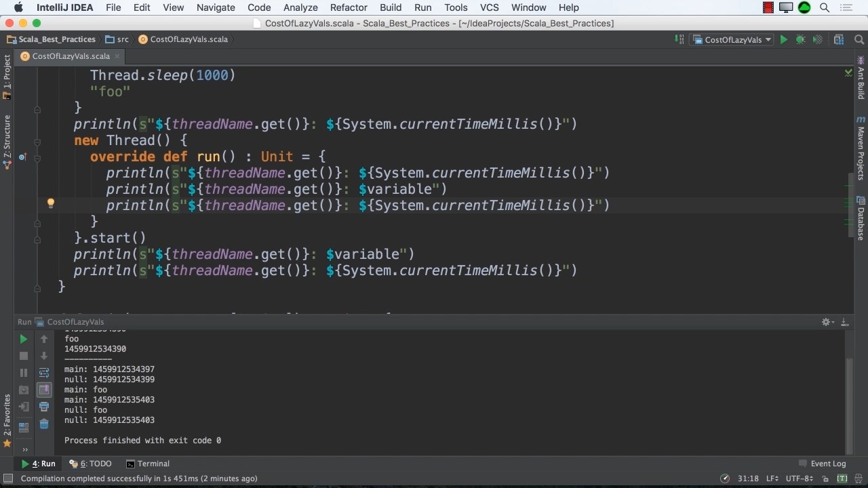The height and width of the screenshot is (488, 868).
Task: Toggle scroll to end of console
Action: [x=44, y=390]
